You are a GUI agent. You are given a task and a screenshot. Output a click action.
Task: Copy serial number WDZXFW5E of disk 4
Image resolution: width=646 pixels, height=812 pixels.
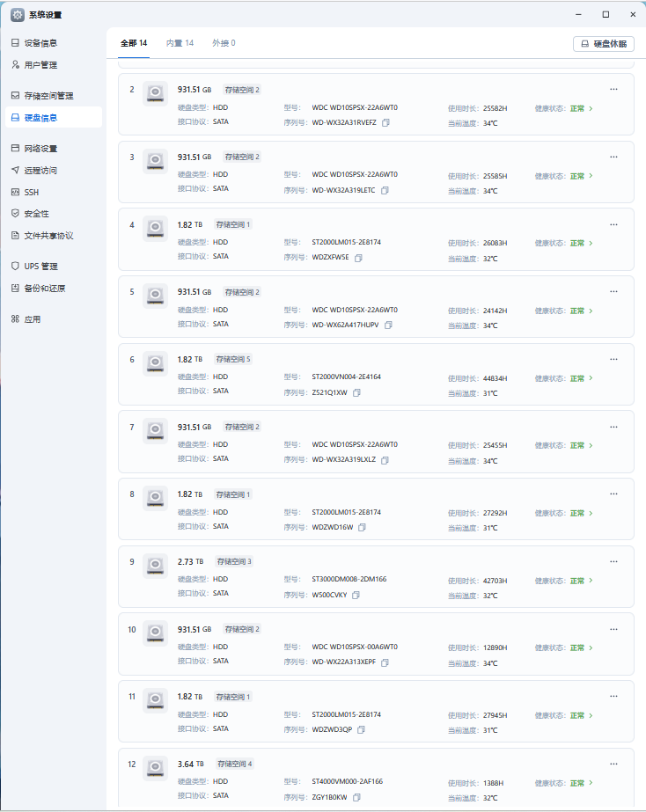pyautogui.click(x=358, y=258)
